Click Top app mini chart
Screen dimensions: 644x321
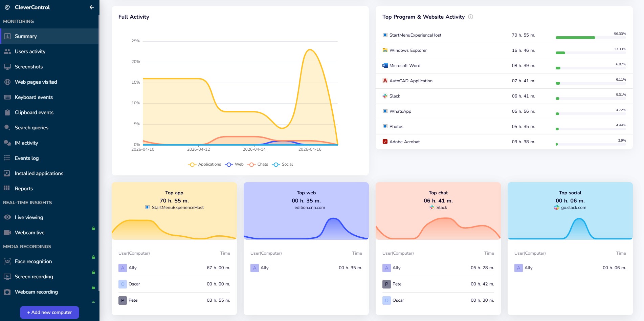point(174,229)
